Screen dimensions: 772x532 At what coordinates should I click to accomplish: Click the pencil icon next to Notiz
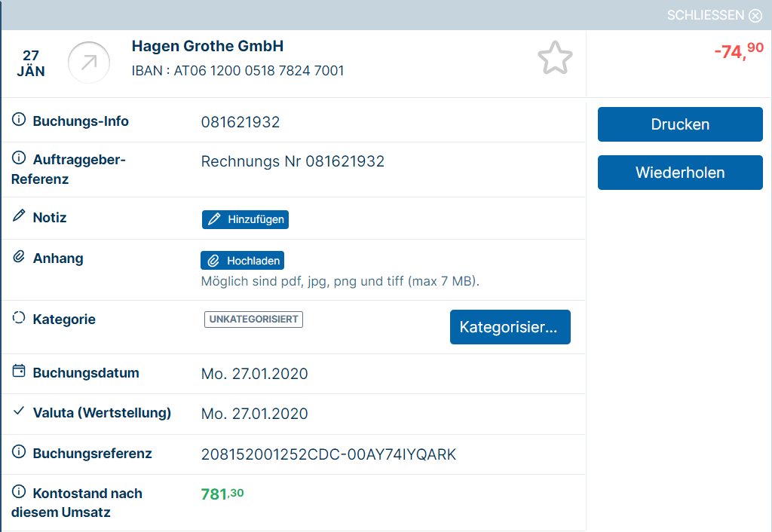(x=19, y=216)
